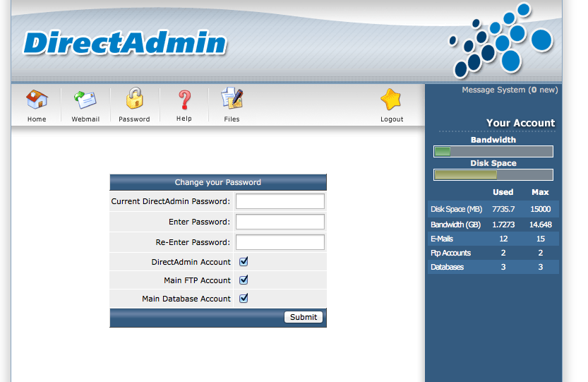Click E-Mails max value 15
Image resolution: width=588 pixels, height=382 pixels.
[541, 239]
